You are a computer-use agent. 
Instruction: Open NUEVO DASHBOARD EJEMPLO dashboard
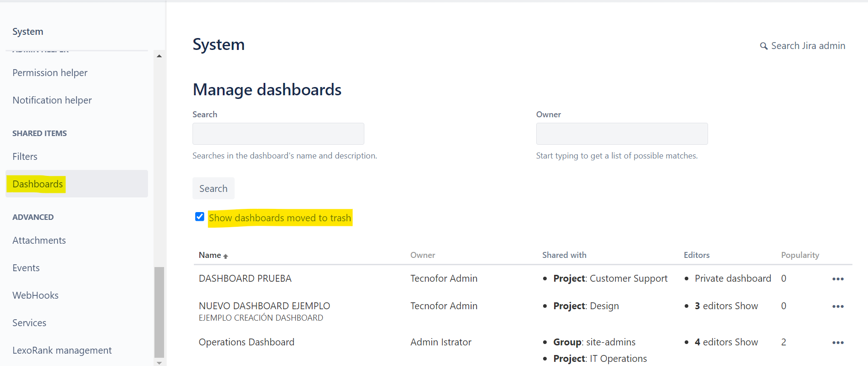(x=264, y=306)
